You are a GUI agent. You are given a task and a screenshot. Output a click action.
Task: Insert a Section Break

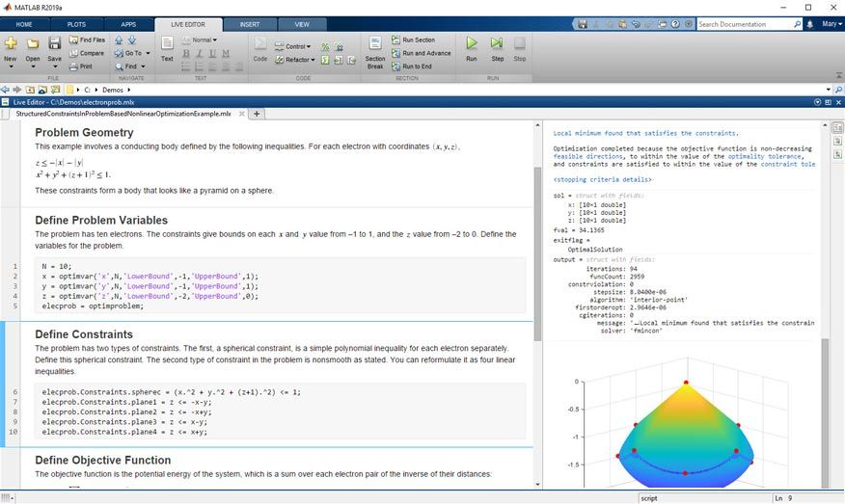pos(375,52)
